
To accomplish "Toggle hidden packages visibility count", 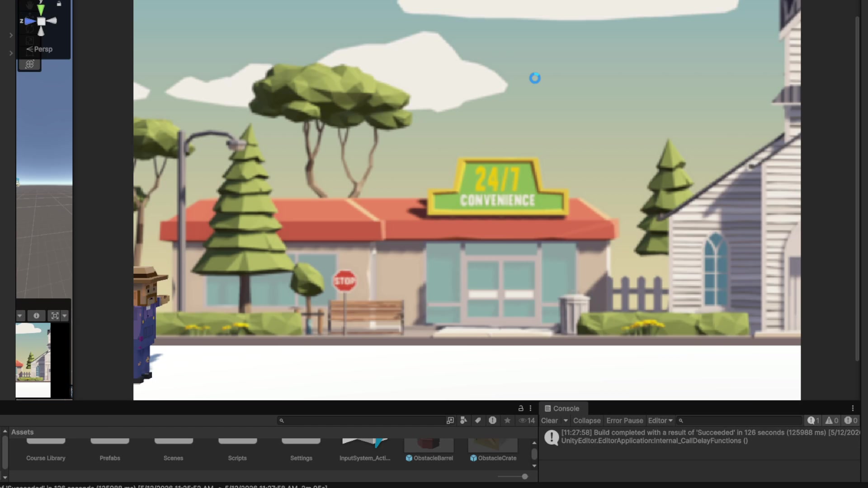I will (527, 420).
